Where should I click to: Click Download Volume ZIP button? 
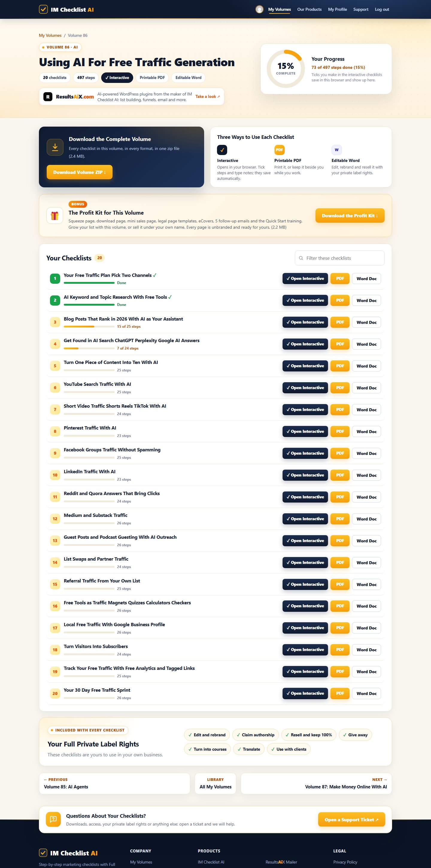pyautogui.click(x=80, y=172)
